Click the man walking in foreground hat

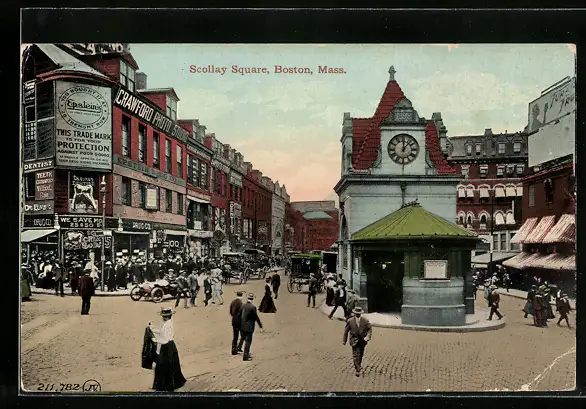pyautogui.click(x=358, y=340)
